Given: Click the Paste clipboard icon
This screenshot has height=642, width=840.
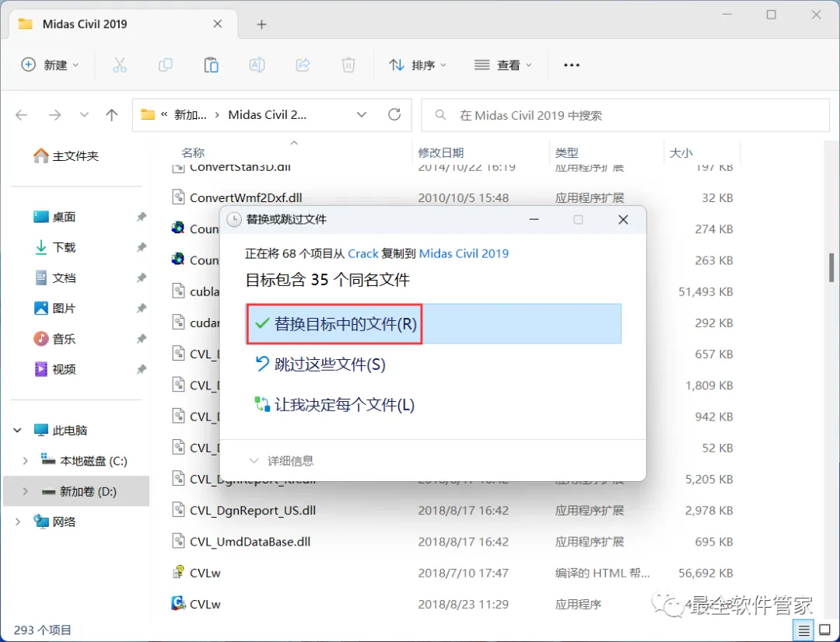Looking at the screenshot, I should click(211, 65).
